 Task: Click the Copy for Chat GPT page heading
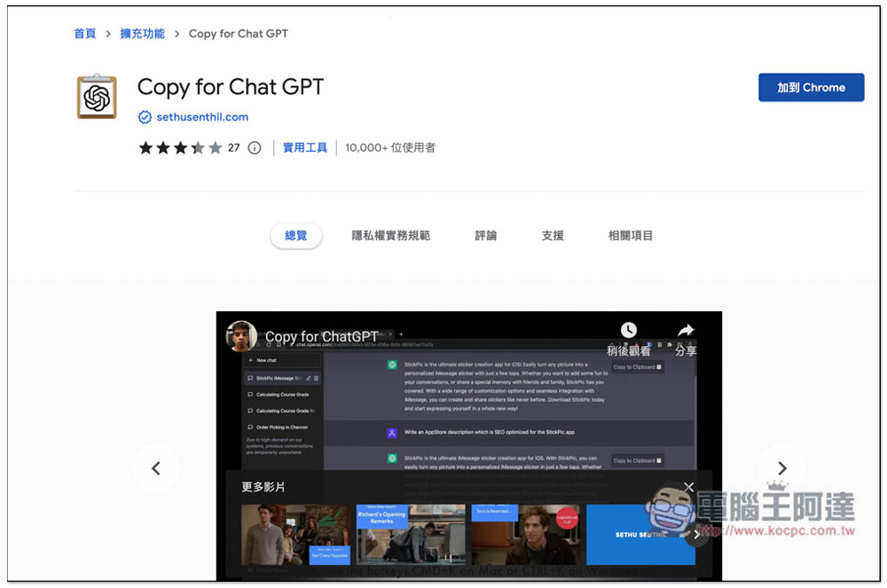(x=231, y=88)
